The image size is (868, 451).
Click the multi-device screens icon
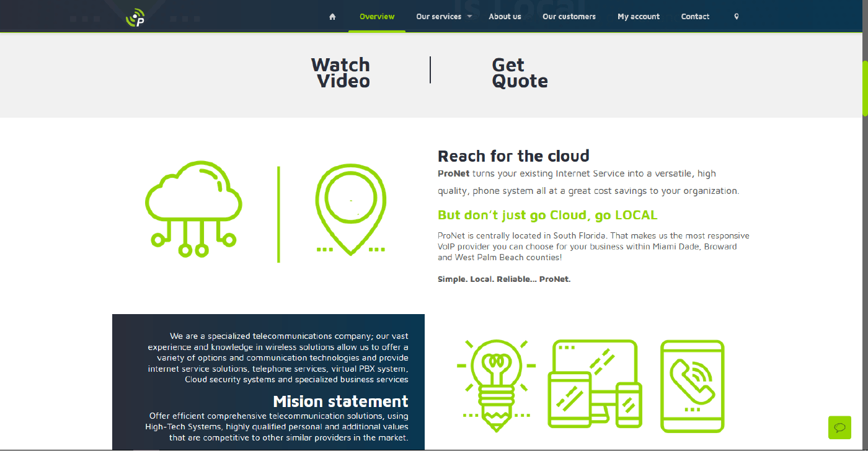click(595, 383)
